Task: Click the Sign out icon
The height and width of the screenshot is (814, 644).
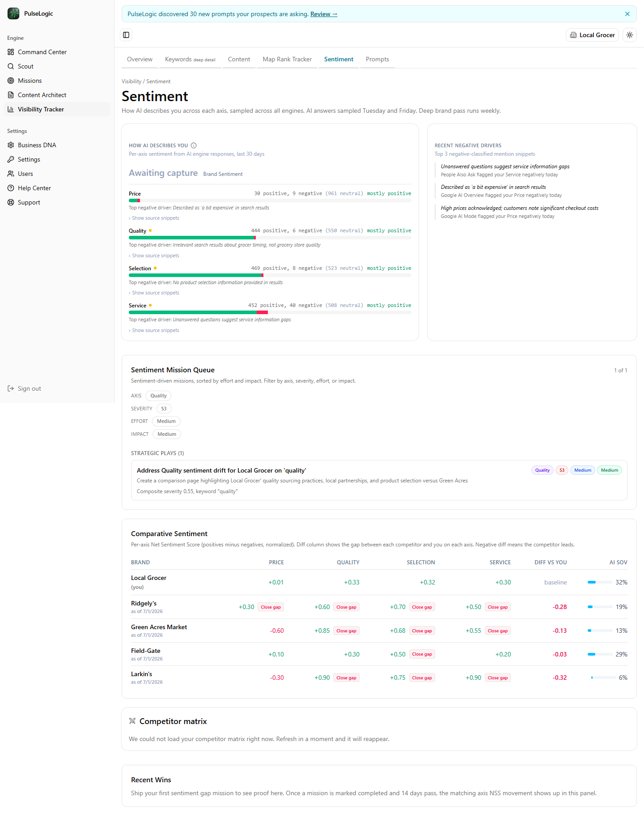Action: click(x=11, y=388)
